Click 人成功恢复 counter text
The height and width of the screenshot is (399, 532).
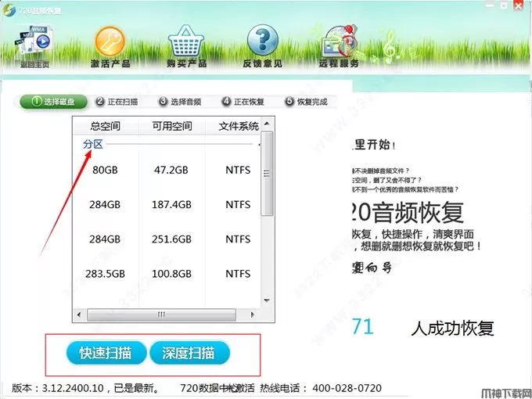(x=452, y=328)
